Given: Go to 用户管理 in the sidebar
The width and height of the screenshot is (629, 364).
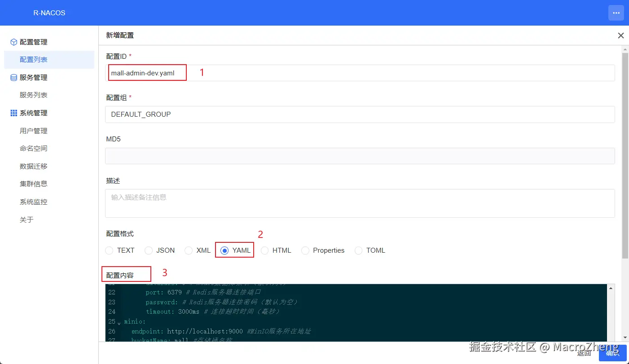Looking at the screenshot, I should (x=49, y=131).
